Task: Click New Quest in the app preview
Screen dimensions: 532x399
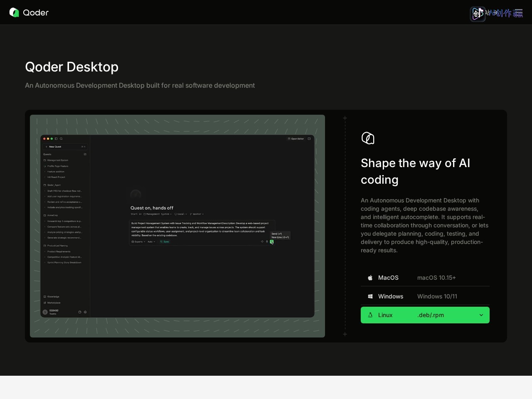Action: pyautogui.click(x=65, y=147)
